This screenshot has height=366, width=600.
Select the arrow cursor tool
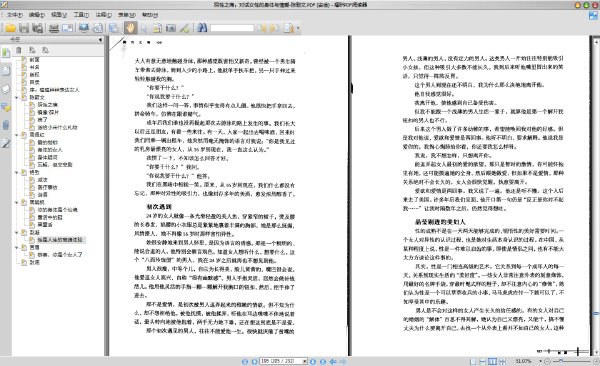tap(144, 28)
